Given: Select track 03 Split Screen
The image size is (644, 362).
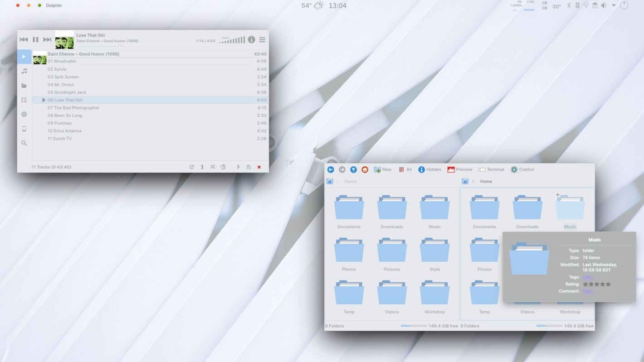Looking at the screenshot, I should 150,77.
